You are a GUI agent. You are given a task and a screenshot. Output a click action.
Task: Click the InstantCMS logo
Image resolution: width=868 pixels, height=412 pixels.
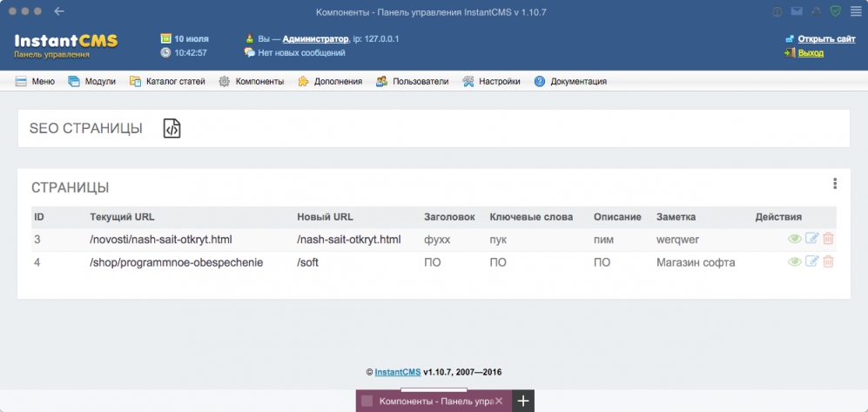pos(66,42)
